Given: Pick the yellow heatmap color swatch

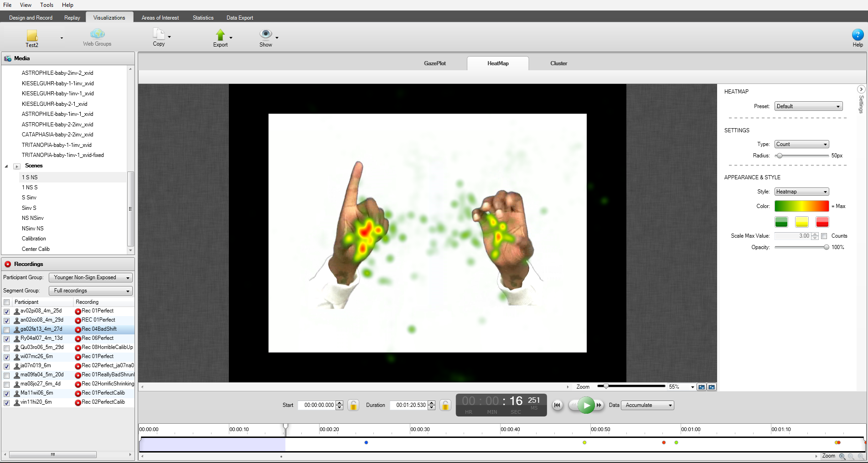Looking at the screenshot, I should click(802, 222).
